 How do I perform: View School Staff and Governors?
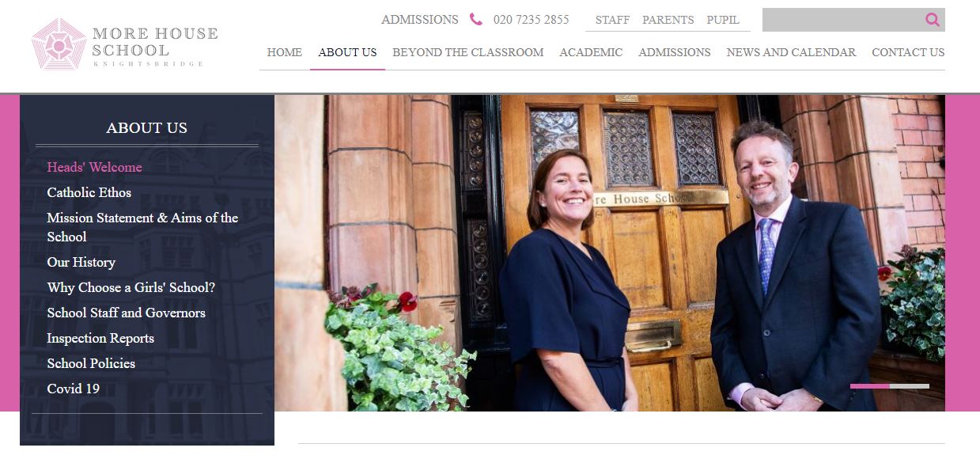(127, 313)
